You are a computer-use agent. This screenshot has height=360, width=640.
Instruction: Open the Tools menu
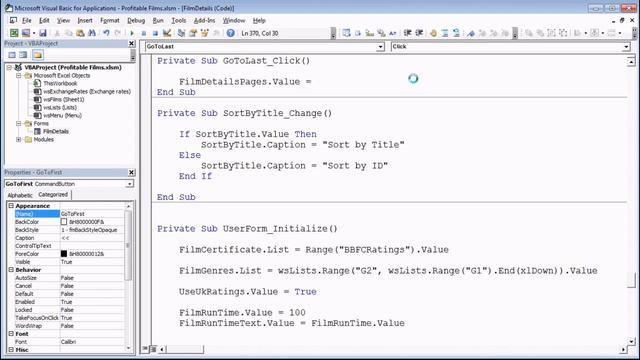[x=178, y=20]
